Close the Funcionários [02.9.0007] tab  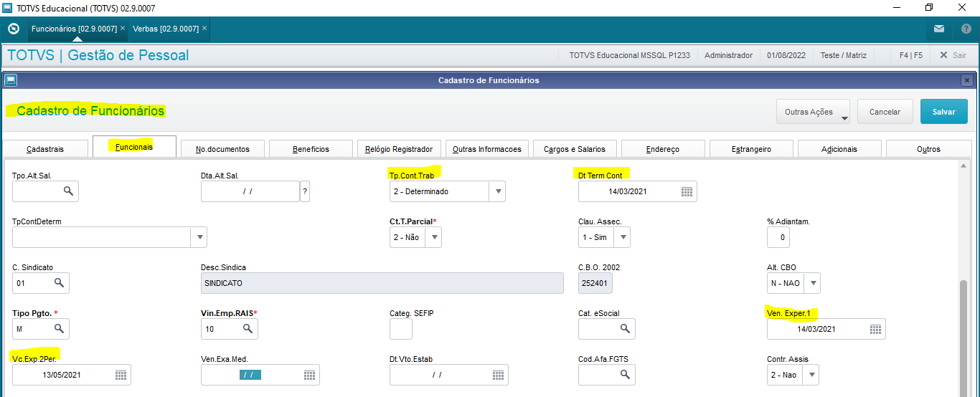pyautogui.click(x=123, y=29)
